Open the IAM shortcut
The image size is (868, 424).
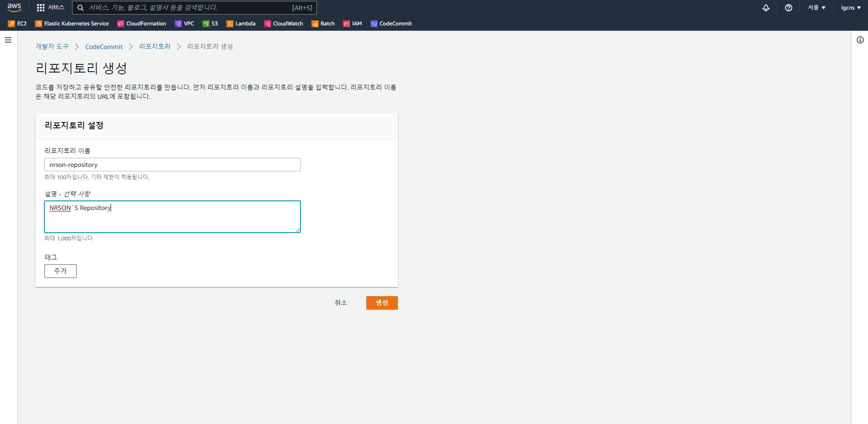pyautogui.click(x=353, y=24)
